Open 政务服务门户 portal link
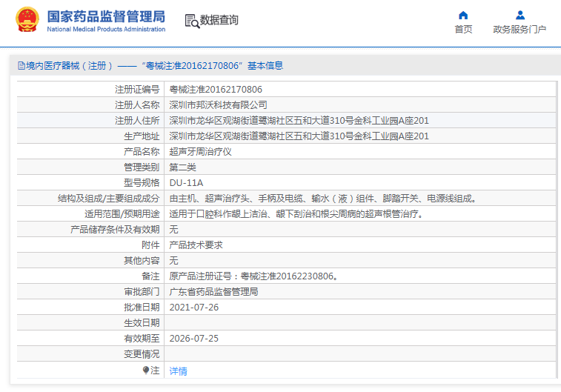 pyautogui.click(x=519, y=30)
